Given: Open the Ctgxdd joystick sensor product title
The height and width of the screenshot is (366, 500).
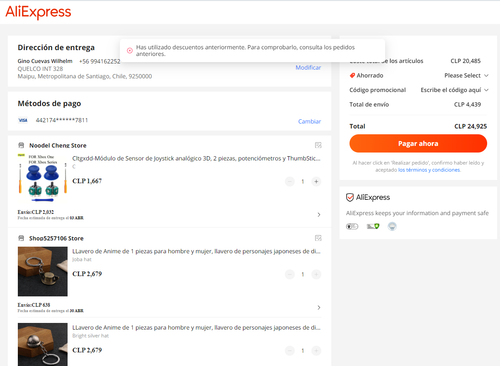Looking at the screenshot, I should pos(196,158).
